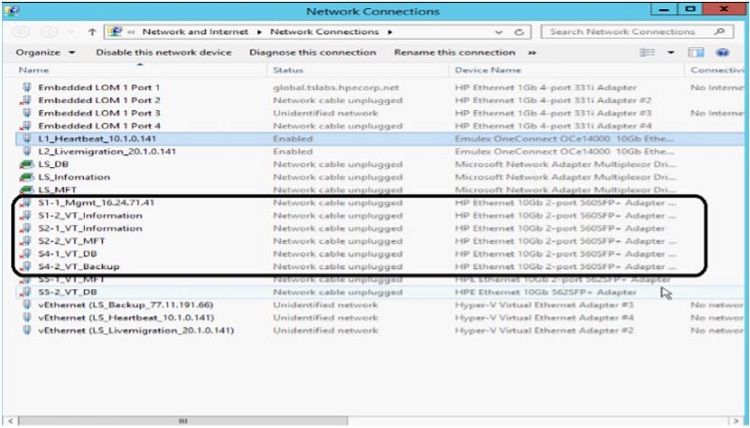Go to Network and Internet breadcrumb
Image resolution: width=750 pixels, height=428 pixels.
[x=195, y=32]
